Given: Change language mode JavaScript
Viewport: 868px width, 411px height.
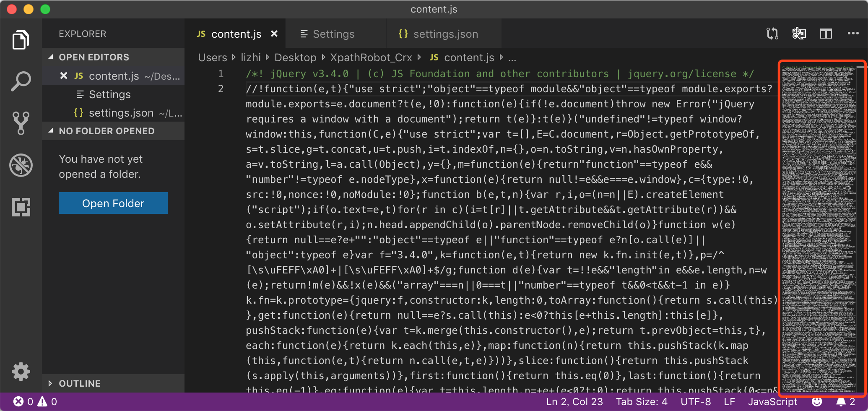Looking at the screenshot, I should tap(772, 402).
